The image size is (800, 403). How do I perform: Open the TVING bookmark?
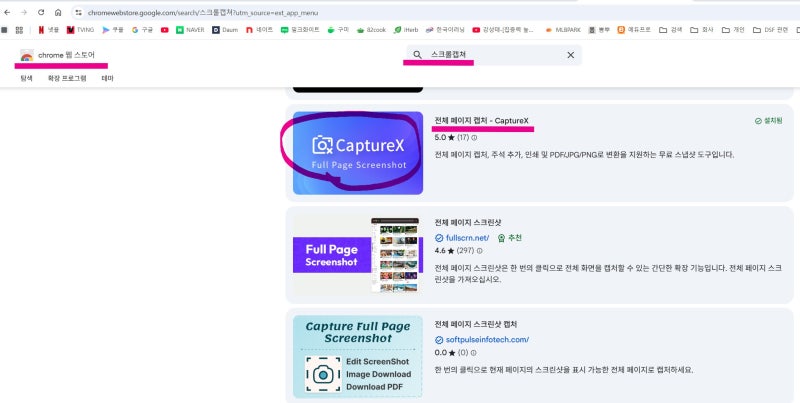80,30
